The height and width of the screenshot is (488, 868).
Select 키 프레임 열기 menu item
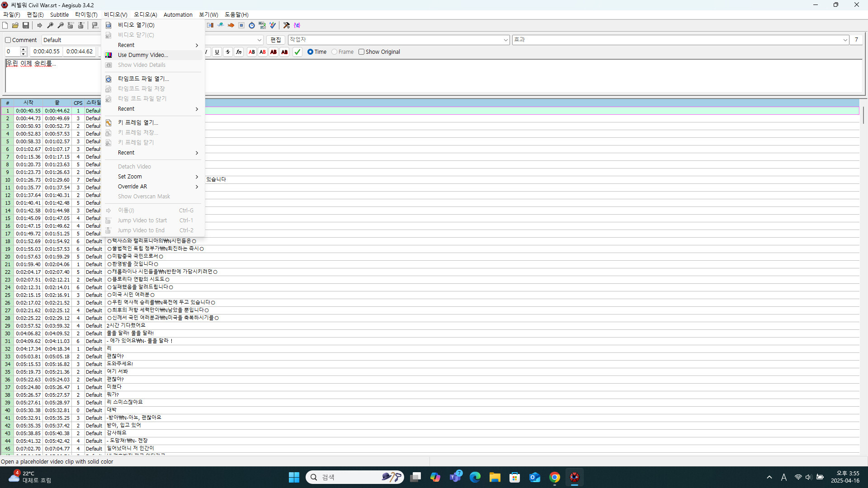[138, 122]
